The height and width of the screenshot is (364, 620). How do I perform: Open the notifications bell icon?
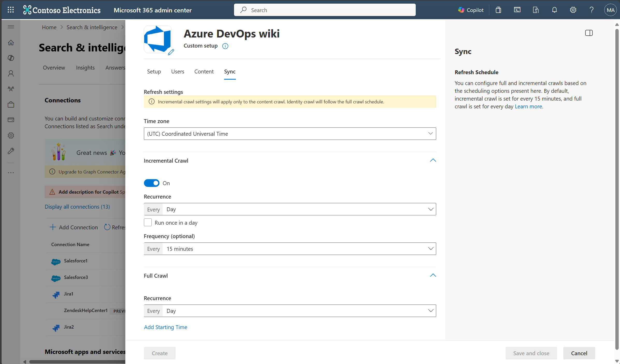coord(554,10)
